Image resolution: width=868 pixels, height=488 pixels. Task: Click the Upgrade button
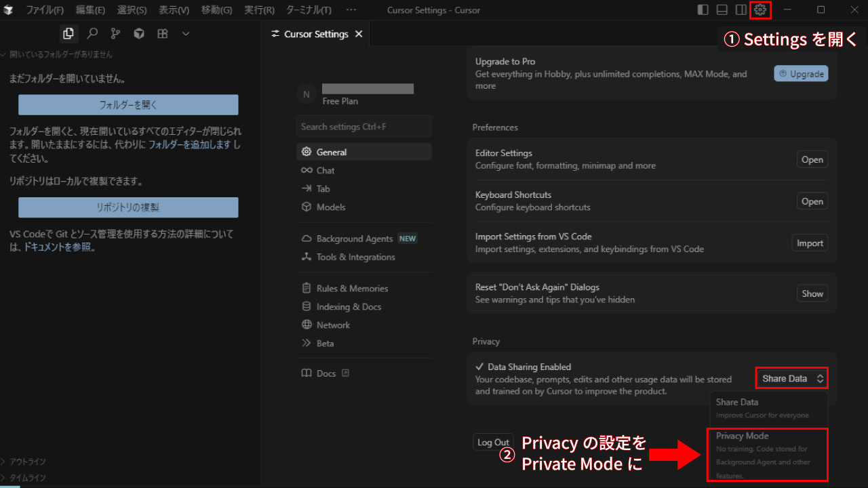pyautogui.click(x=801, y=74)
